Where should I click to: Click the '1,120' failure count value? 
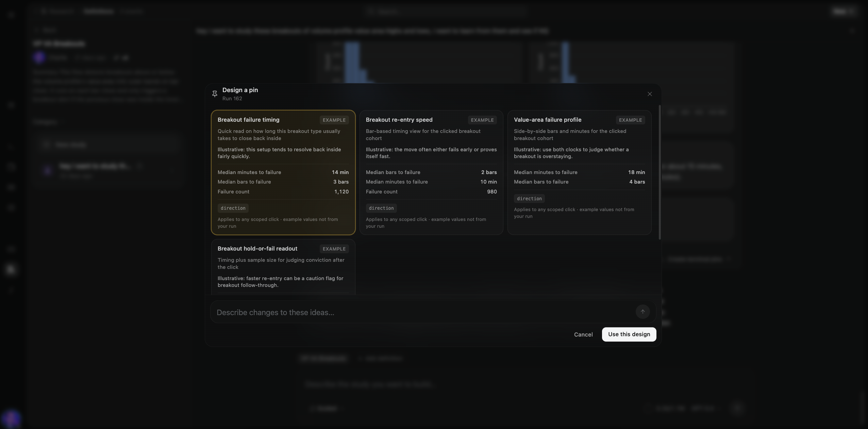point(341,192)
